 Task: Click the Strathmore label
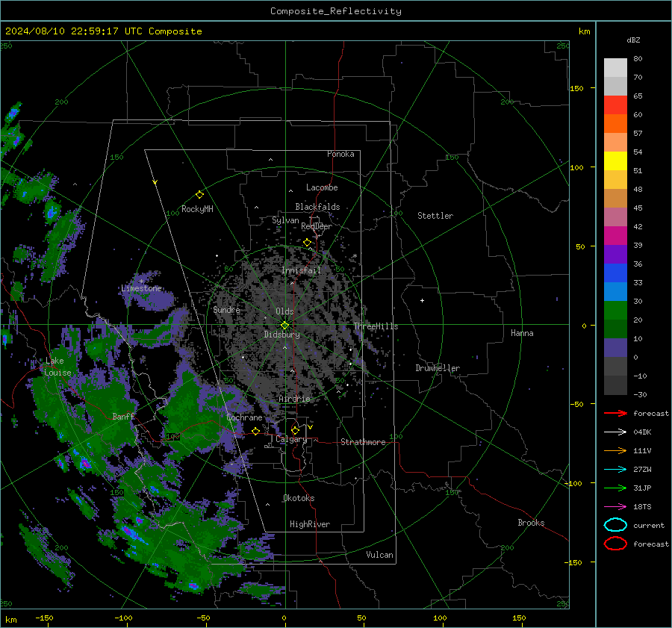[363, 442]
